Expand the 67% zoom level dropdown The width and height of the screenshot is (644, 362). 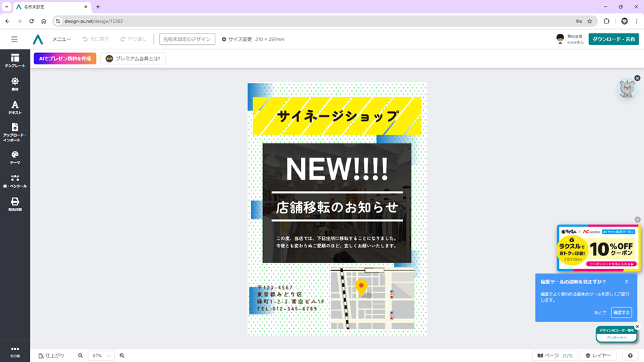click(101, 355)
